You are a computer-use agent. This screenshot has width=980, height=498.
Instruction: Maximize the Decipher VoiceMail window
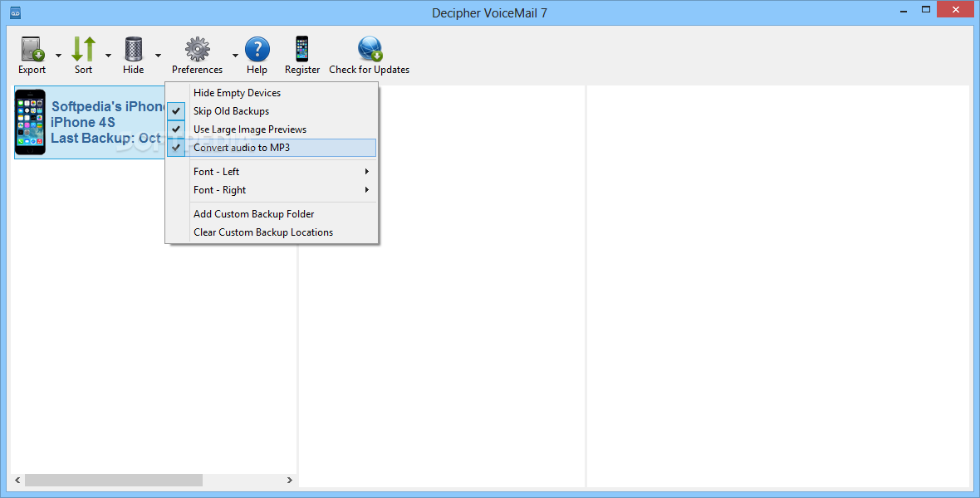926,9
